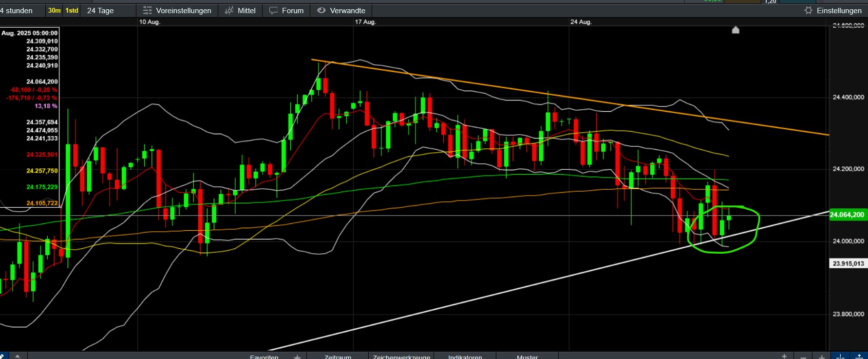
Task: Click the value 24.309,010 in the data box
Action: pyautogui.click(x=42, y=41)
